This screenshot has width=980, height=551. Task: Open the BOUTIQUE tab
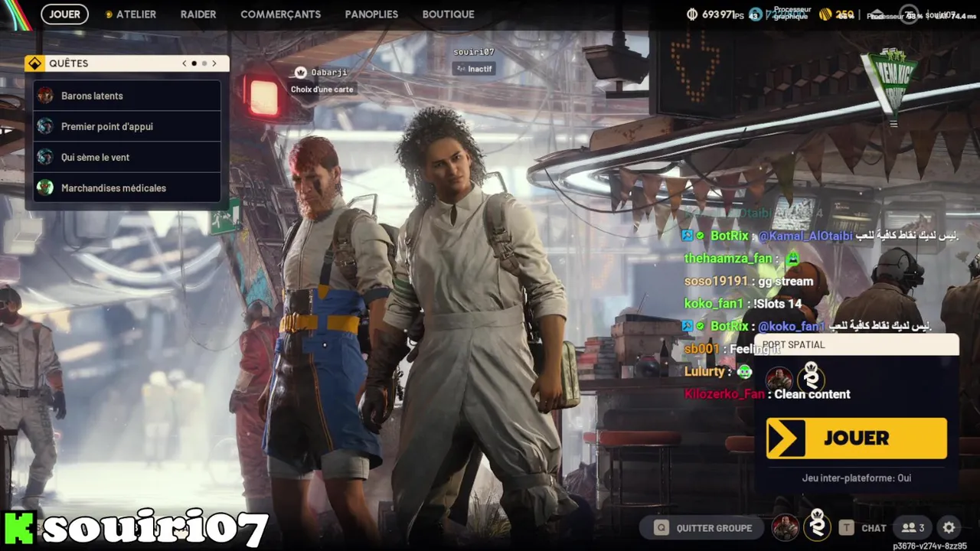coord(448,15)
